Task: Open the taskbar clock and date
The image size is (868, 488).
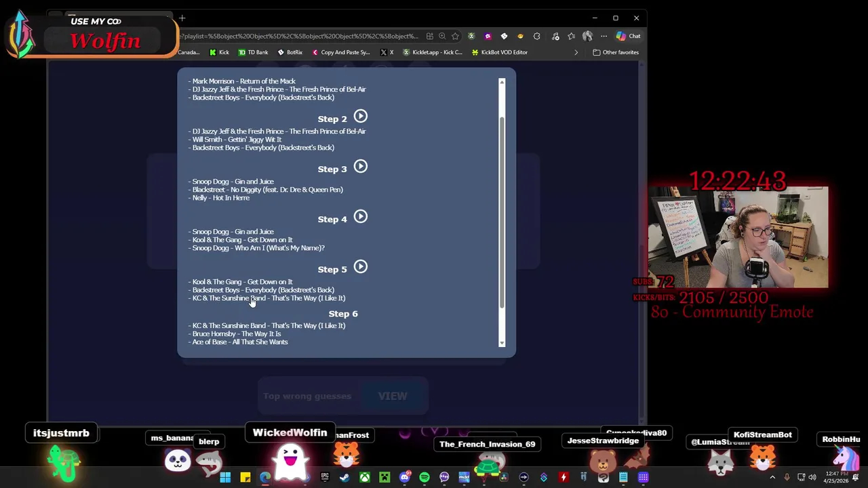Action: click(x=836, y=477)
